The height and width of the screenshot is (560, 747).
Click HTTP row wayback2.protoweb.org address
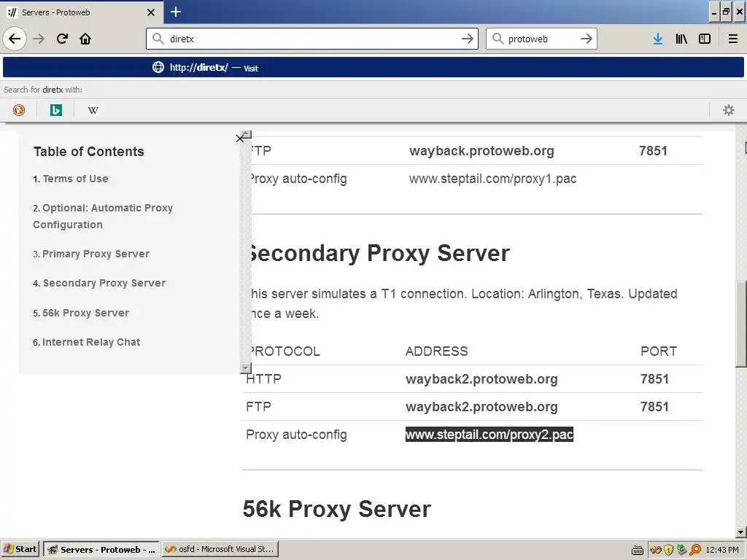coord(481,379)
